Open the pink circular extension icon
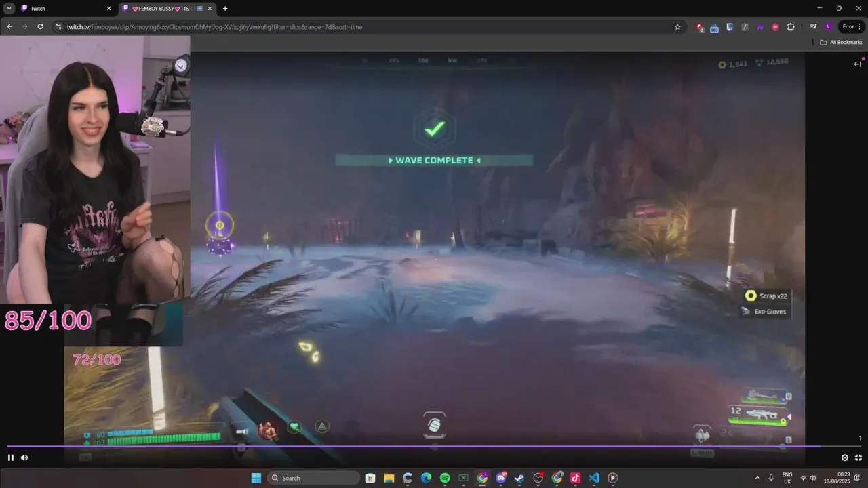This screenshot has height=488, width=868. [x=775, y=26]
